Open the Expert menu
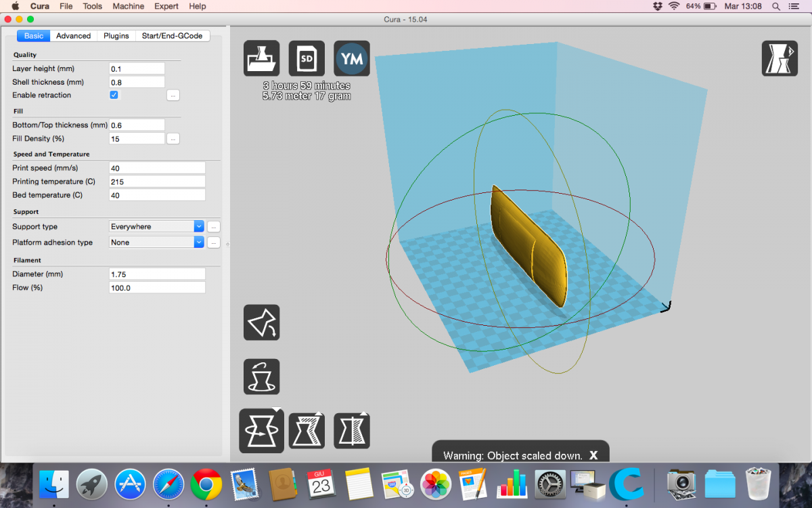Image resolution: width=812 pixels, height=508 pixels. click(166, 6)
